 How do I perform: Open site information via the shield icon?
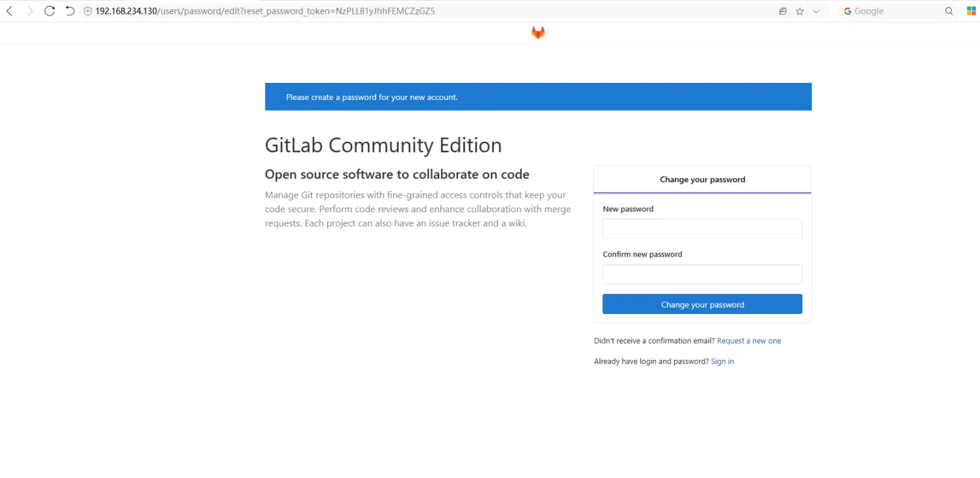(87, 10)
